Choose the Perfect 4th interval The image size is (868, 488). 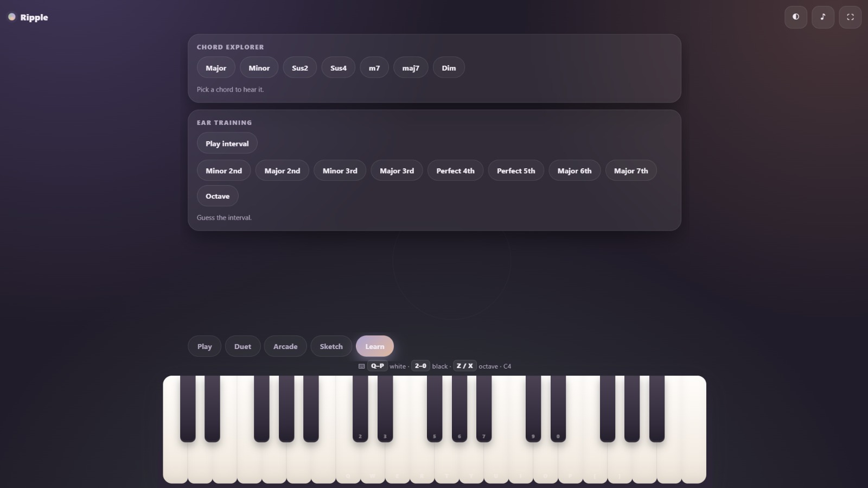tap(455, 170)
